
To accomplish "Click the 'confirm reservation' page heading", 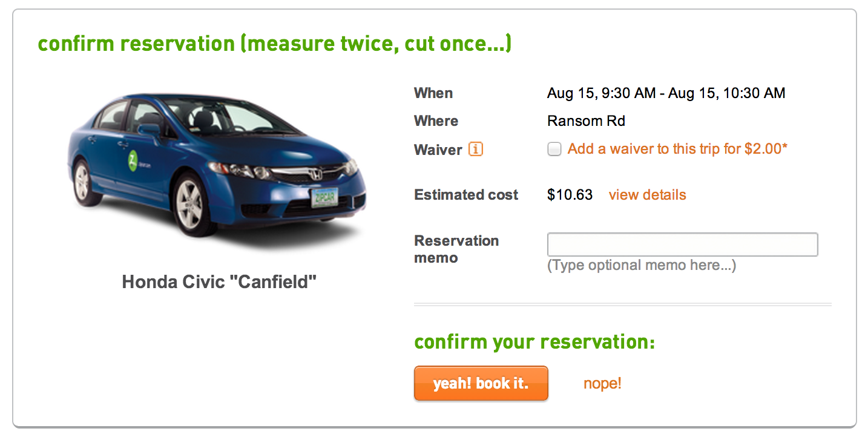I will [x=274, y=44].
